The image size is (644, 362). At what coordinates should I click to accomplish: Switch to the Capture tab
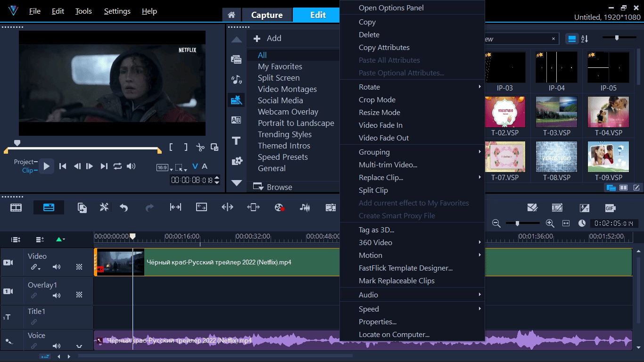[267, 15]
